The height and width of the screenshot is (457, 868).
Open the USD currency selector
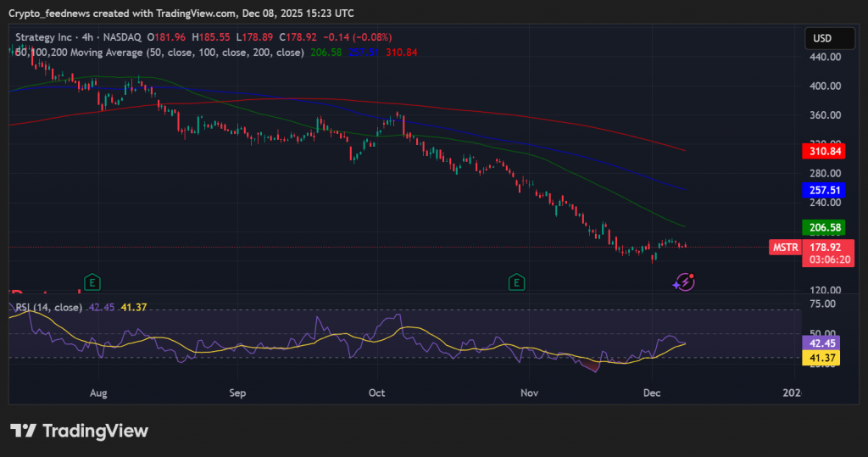click(822, 38)
